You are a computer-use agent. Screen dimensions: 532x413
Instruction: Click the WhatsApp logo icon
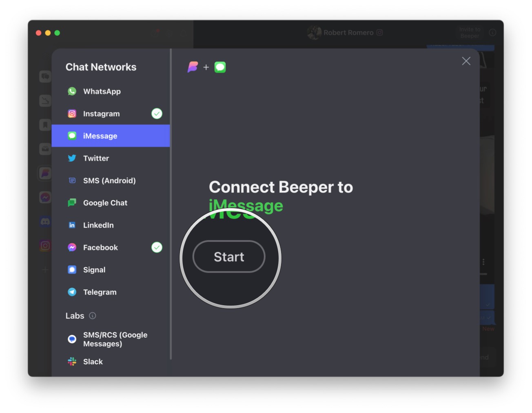tap(72, 91)
